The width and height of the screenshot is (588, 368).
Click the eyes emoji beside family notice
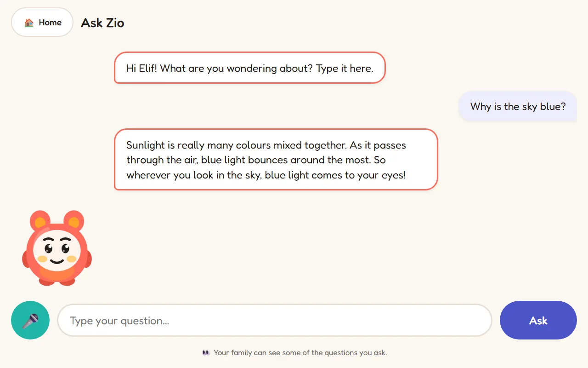[x=206, y=353]
